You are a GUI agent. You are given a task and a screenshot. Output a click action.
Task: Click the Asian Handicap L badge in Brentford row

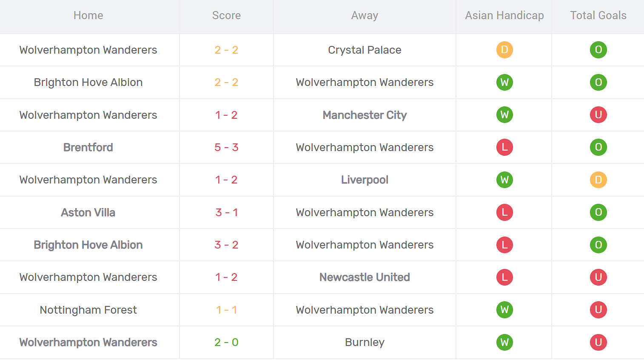[x=504, y=147]
